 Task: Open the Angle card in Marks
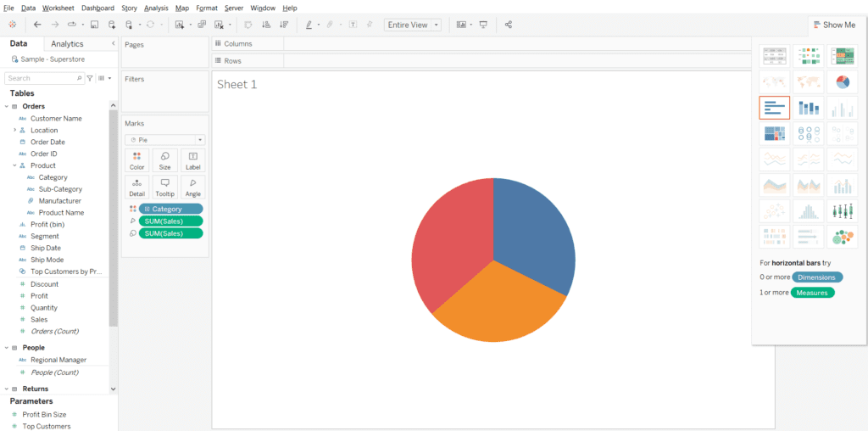(x=193, y=188)
